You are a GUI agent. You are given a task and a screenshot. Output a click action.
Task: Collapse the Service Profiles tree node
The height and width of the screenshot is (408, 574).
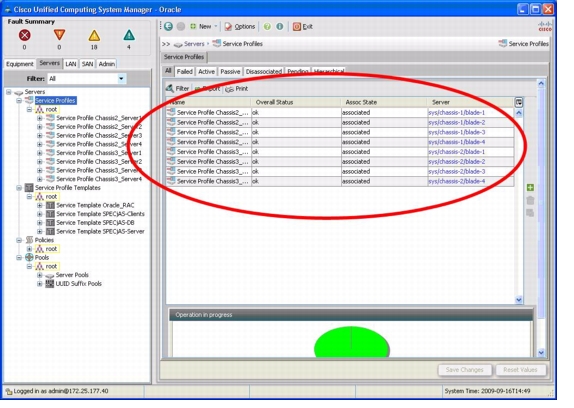click(x=19, y=101)
